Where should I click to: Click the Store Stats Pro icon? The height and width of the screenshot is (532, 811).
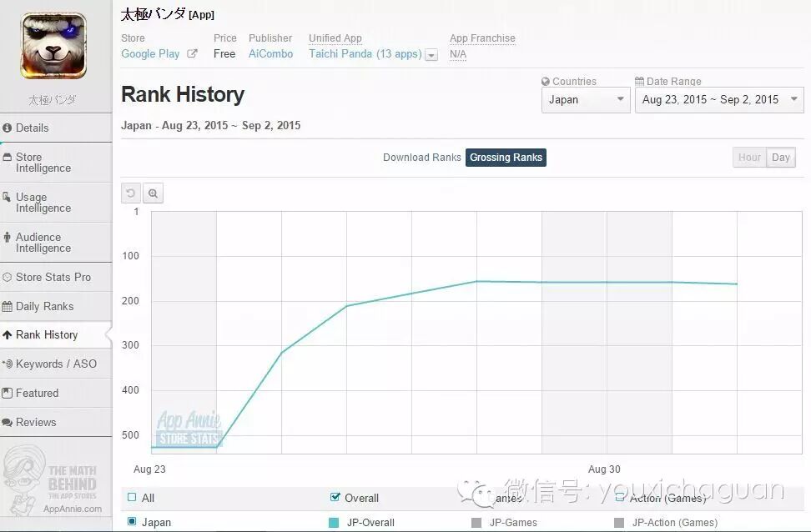(7, 277)
